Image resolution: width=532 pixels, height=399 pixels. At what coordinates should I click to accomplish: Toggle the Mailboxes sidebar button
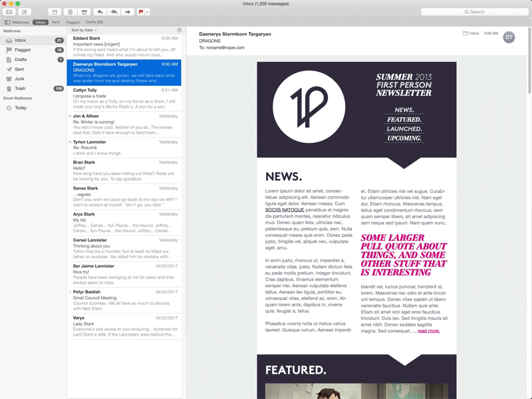tap(17, 22)
